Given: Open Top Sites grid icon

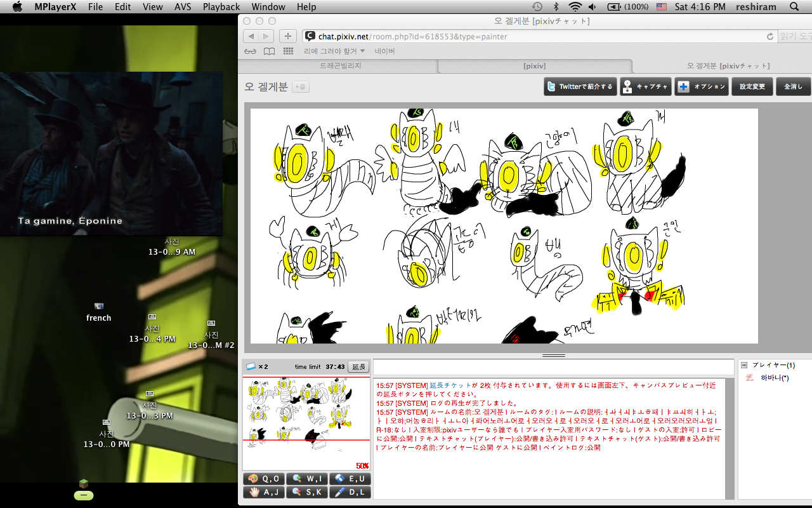Looking at the screenshot, I should coord(289,51).
